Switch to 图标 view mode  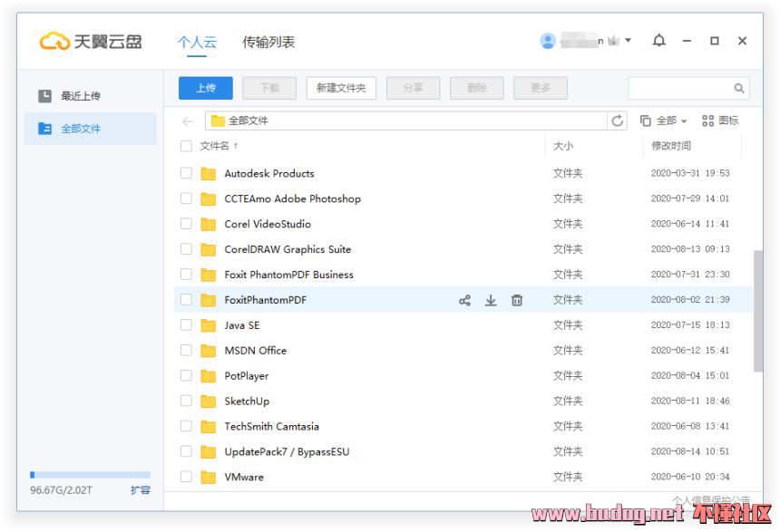(720, 121)
